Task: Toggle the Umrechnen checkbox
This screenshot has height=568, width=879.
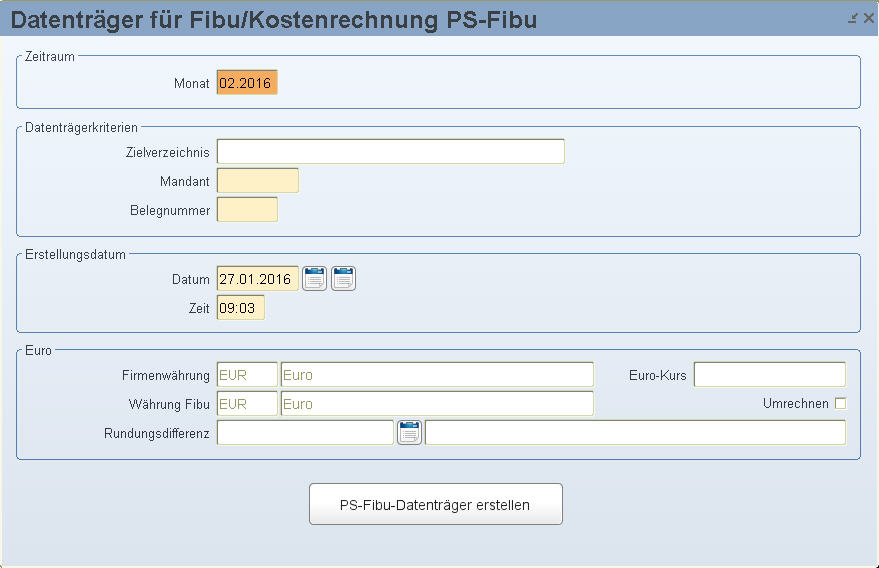Action: (840, 403)
